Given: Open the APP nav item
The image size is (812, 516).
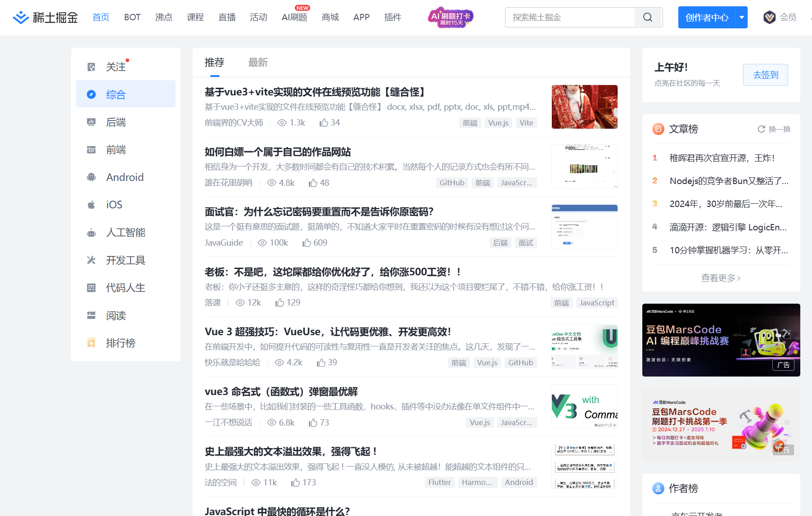Looking at the screenshot, I should click(361, 17).
